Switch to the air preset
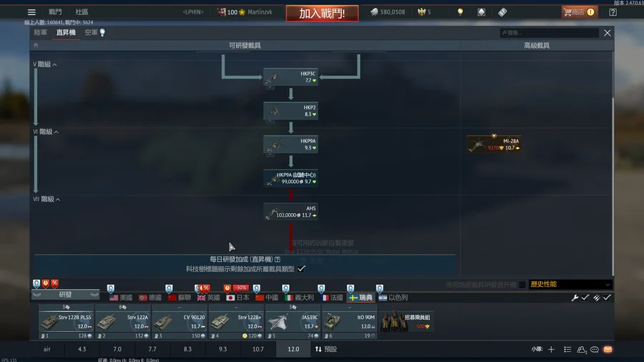Screen dimensions: 644x362 point(47,349)
